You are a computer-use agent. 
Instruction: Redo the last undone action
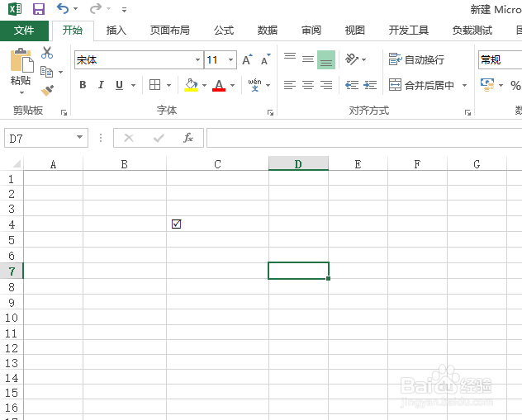click(96, 8)
